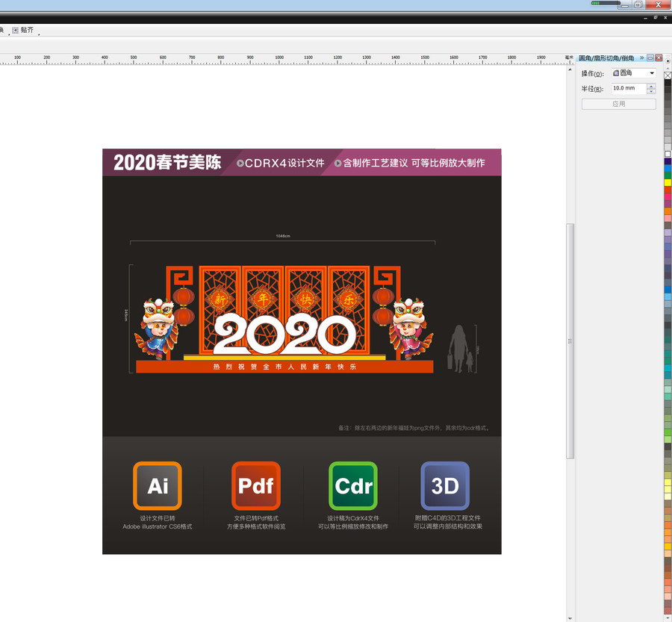The width and height of the screenshot is (672, 622).
Task: Close the inner document window
Action: pyautogui.click(x=665, y=18)
